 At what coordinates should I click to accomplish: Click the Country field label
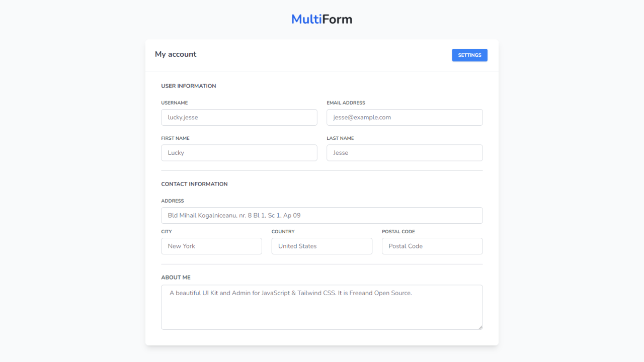pyautogui.click(x=283, y=232)
